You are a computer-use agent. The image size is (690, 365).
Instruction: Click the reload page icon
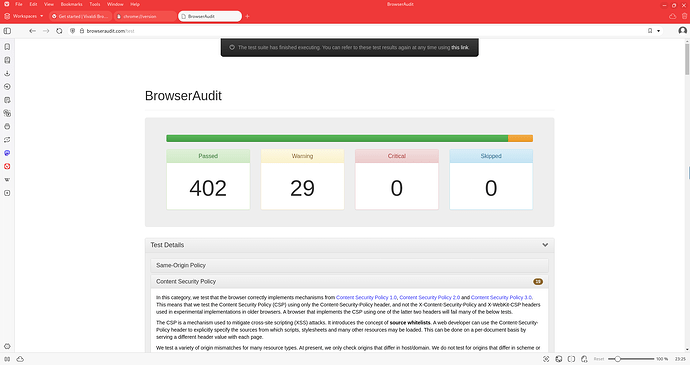[59, 31]
